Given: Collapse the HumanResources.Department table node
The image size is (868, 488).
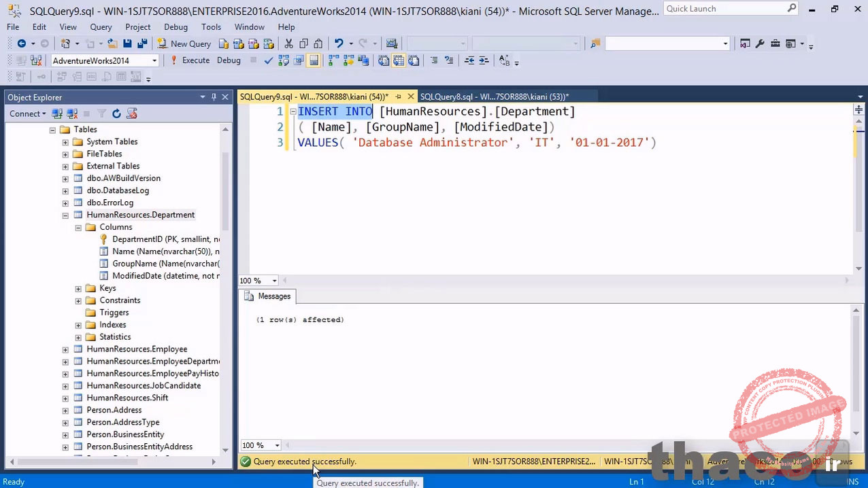Looking at the screenshot, I should [65, 215].
